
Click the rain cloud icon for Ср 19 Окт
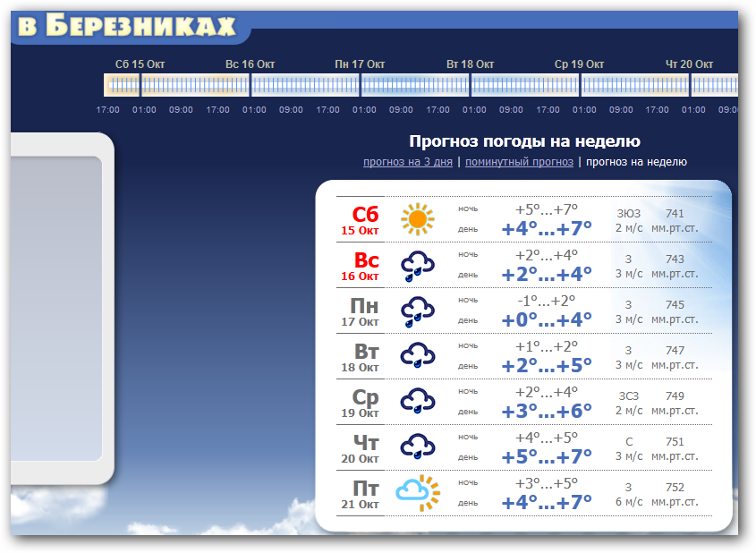coord(417,401)
